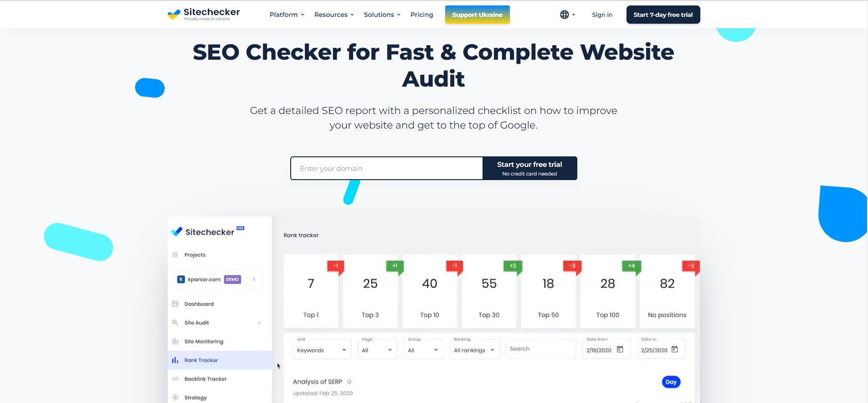Viewport: 868px width, 403px height.
Task: Expand the Solutions menu
Action: tap(382, 15)
